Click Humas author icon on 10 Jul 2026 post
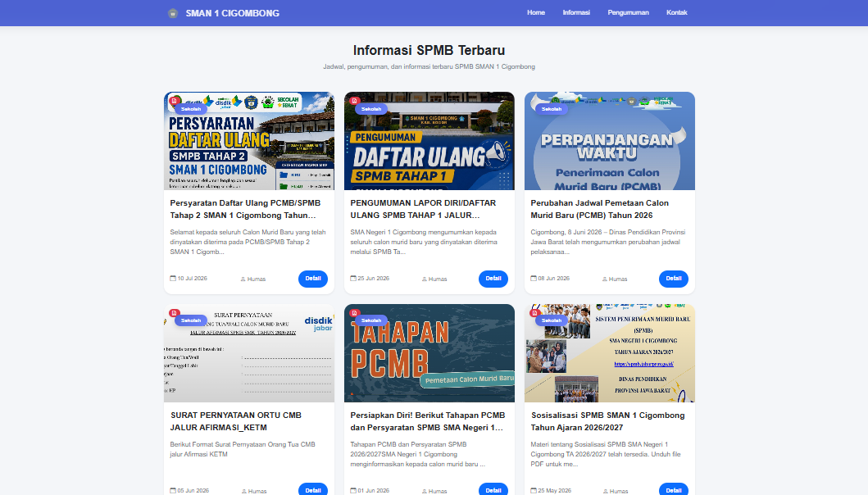The height and width of the screenshot is (495, 868). click(x=243, y=279)
